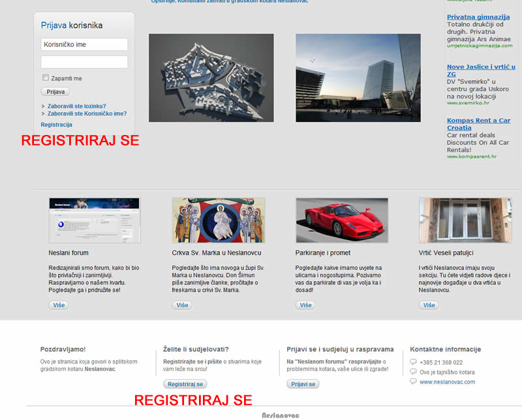Click the church fresco thumbnail
The width and height of the screenshot is (522, 420).
pos(219,220)
